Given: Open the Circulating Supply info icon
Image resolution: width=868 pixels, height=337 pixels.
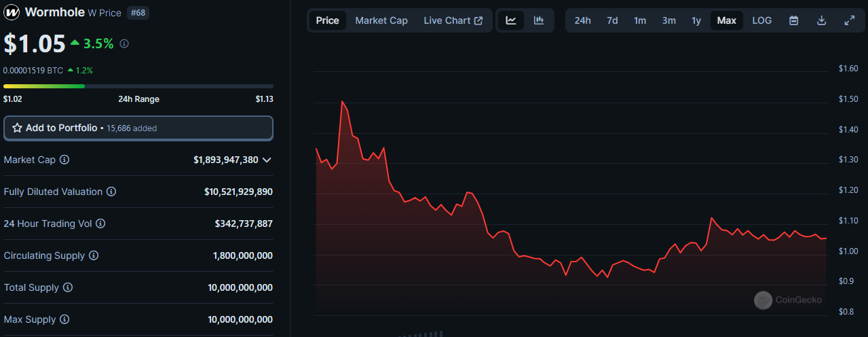Looking at the screenshot, I should (x=94, y=255).
